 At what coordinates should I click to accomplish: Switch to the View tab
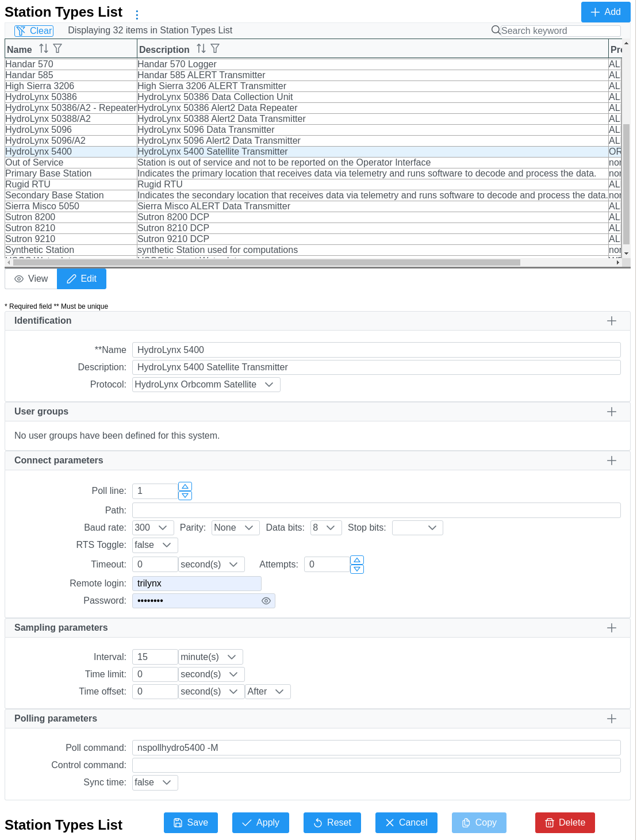click(31, 279)
